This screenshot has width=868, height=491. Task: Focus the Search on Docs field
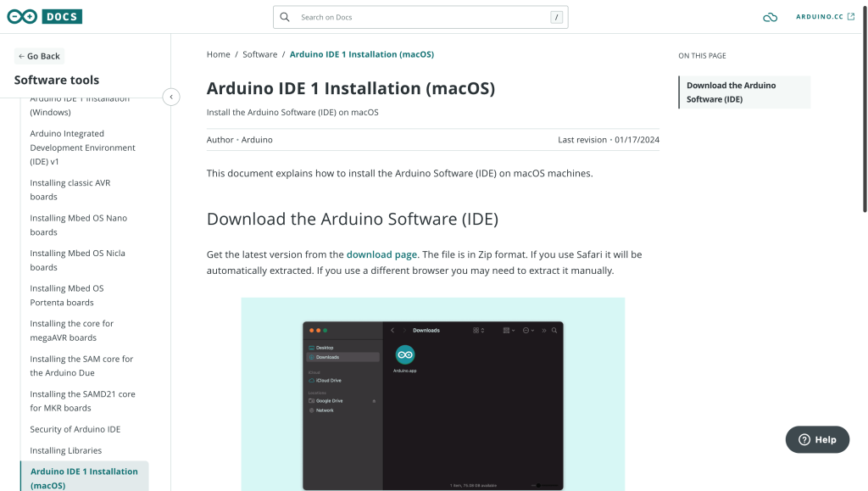420,17
